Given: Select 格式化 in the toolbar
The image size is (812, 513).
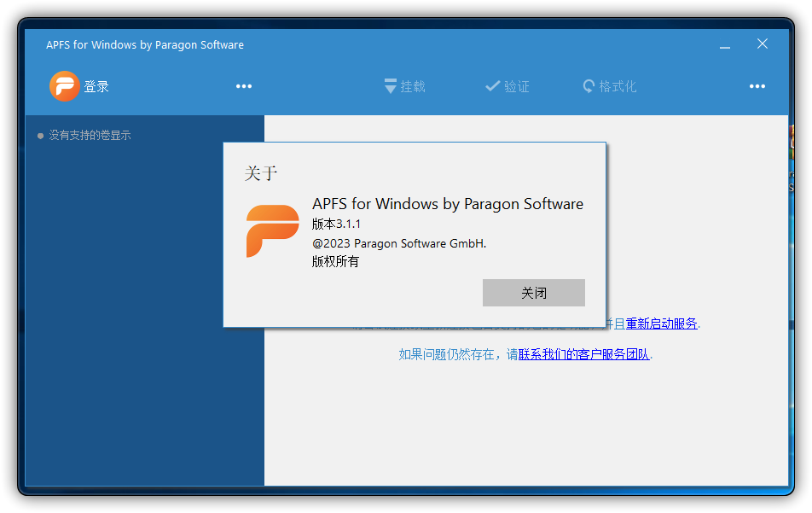Looking at the screenshot, I should coord(617,86).
